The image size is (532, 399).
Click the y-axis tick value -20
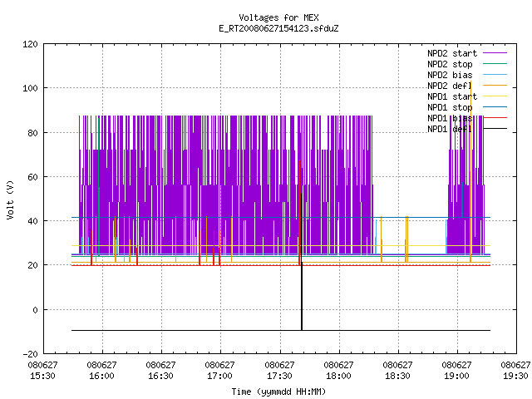[x=30, y=354]
